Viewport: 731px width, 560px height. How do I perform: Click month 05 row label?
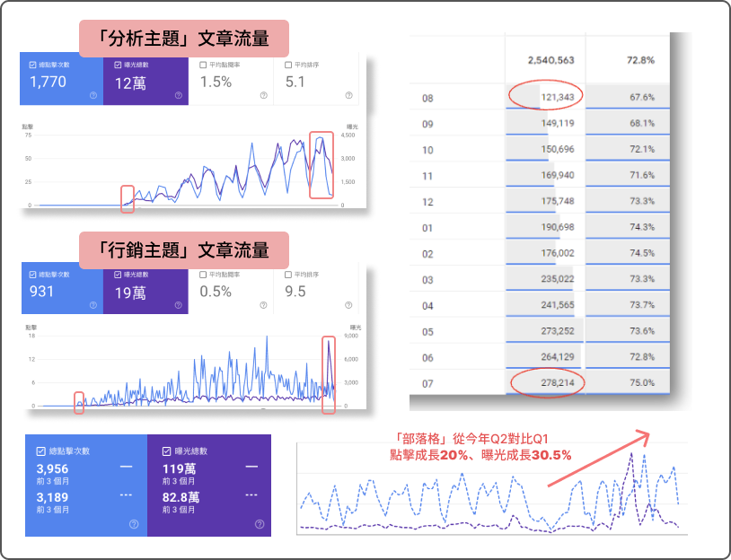tap(427, 332)
